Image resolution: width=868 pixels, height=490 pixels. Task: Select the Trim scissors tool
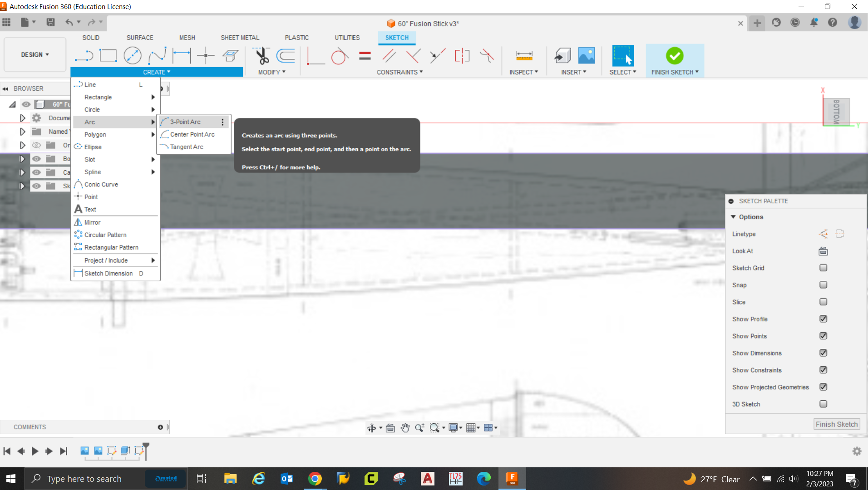[261, 56]
